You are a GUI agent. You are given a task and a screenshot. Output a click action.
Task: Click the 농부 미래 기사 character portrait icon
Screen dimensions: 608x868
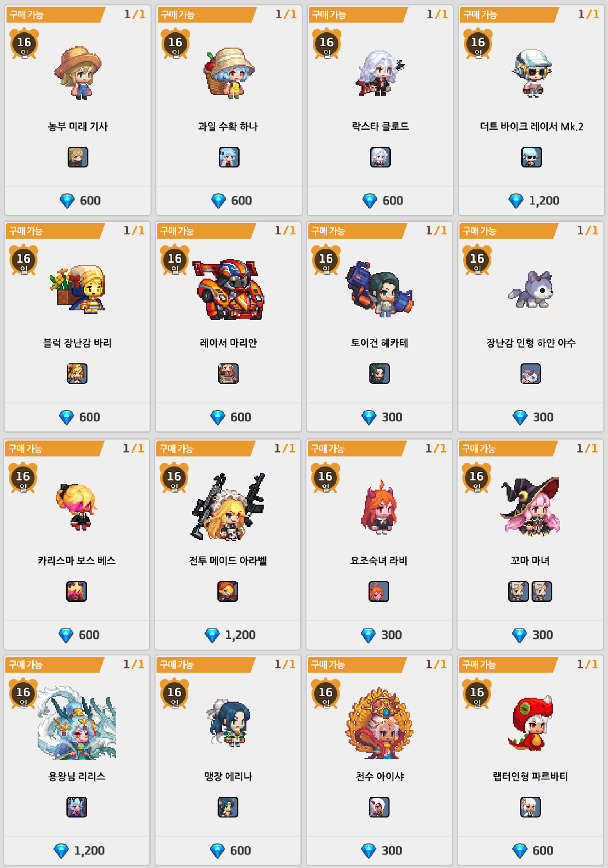(x=78, y=157)
